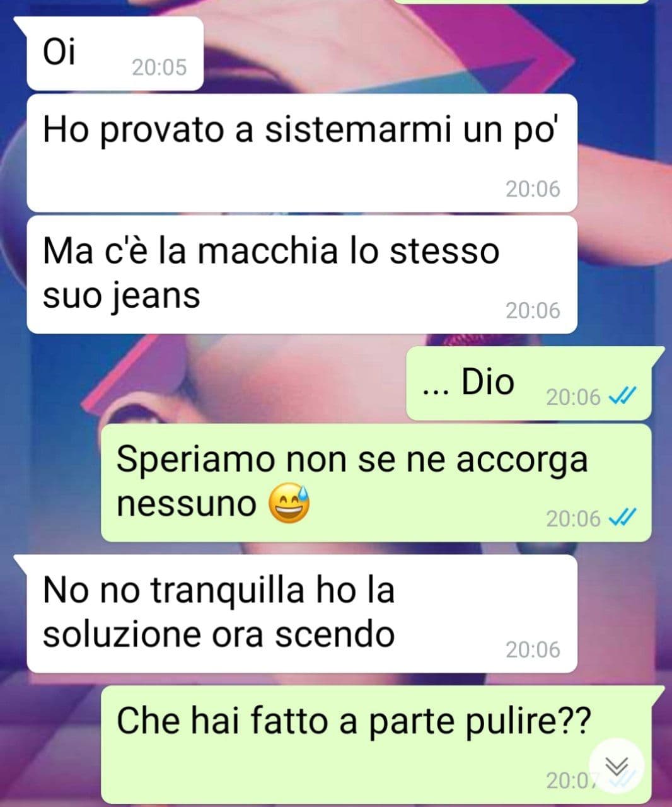Click the 20:05 timestamp on 'Oi'

pyautogui.click(x=159, y=67)
